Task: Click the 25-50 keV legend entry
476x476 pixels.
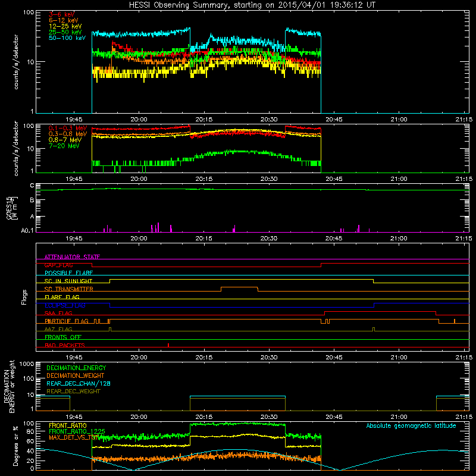Action: point(65,32)
